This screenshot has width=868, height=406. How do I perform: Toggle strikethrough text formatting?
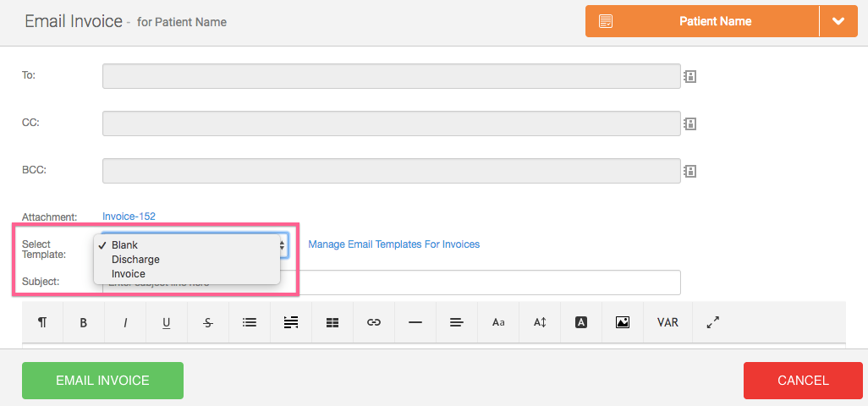(x=208, y=322)
